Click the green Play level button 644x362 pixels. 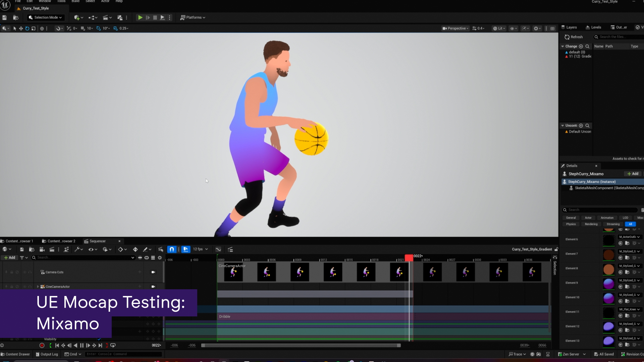pyautogui.click(x=140, y=17)
